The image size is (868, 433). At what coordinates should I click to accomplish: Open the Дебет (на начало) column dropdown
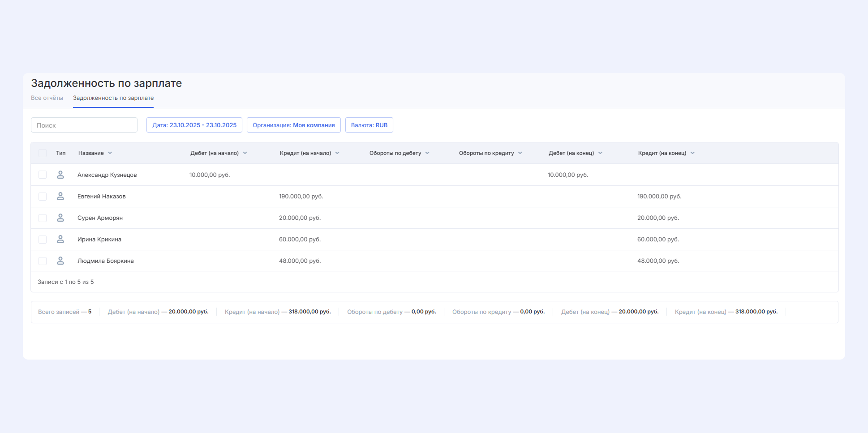(x=245, y=153)
